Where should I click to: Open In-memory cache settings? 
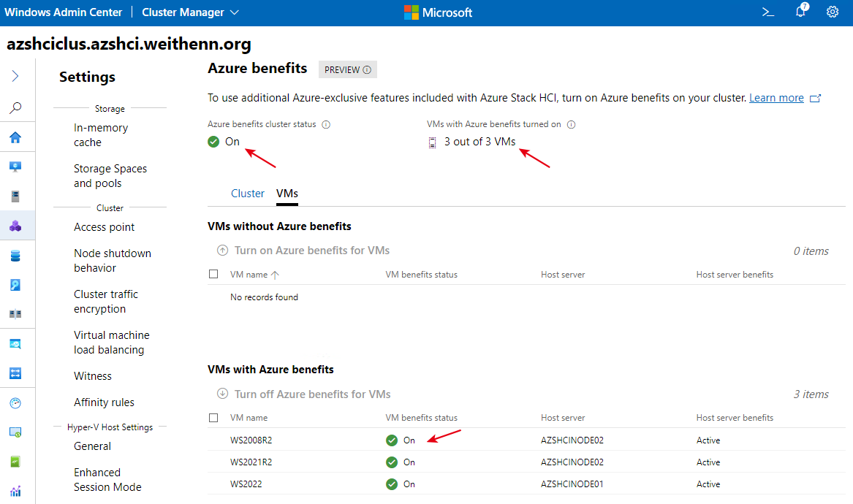click(101, 135)
